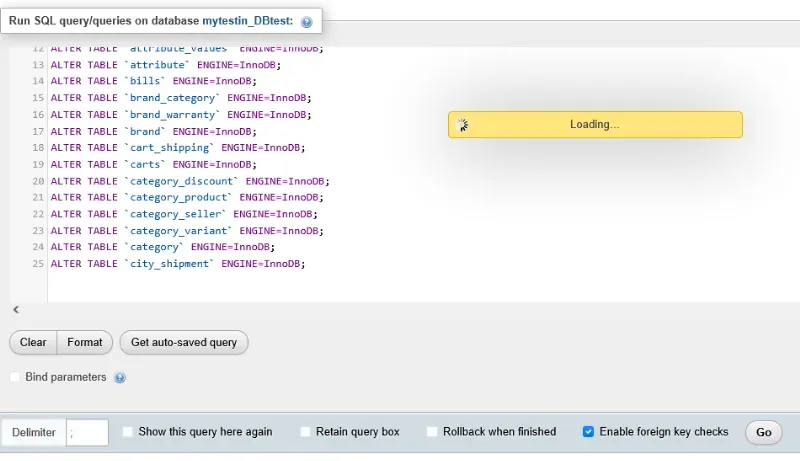
Task: Focus the Delimiter input field
Action: (x=87, y=432)
